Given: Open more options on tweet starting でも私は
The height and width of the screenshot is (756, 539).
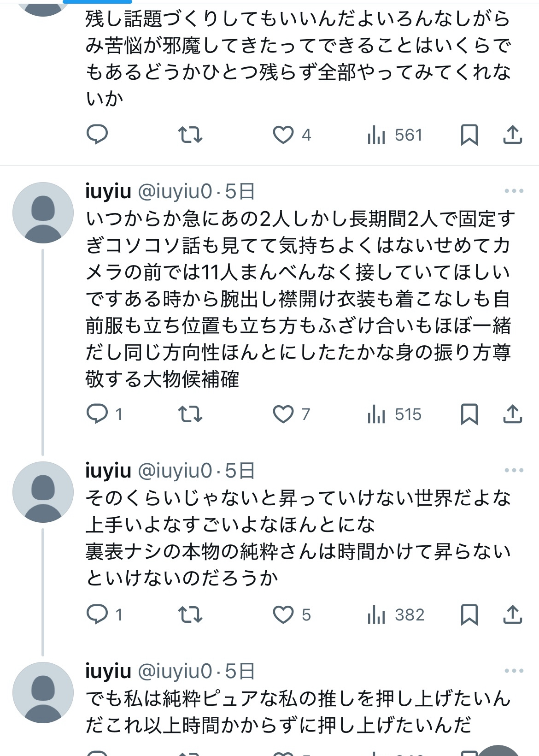Looking at the screenshot, I should 514,671.
